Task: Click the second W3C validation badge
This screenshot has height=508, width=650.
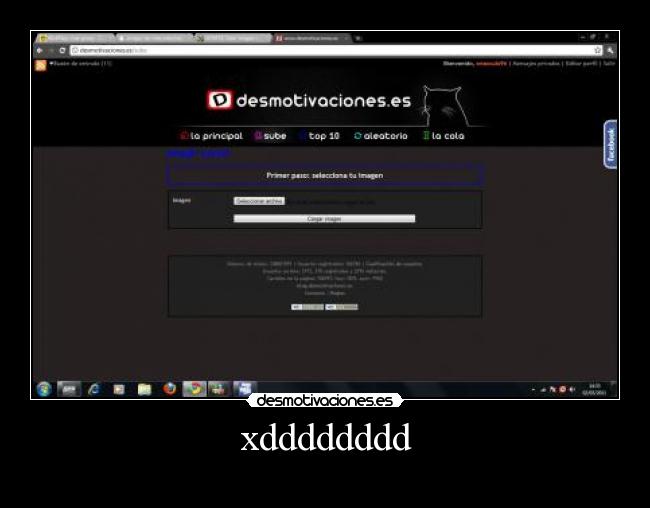Action: [x=341, y=307]
